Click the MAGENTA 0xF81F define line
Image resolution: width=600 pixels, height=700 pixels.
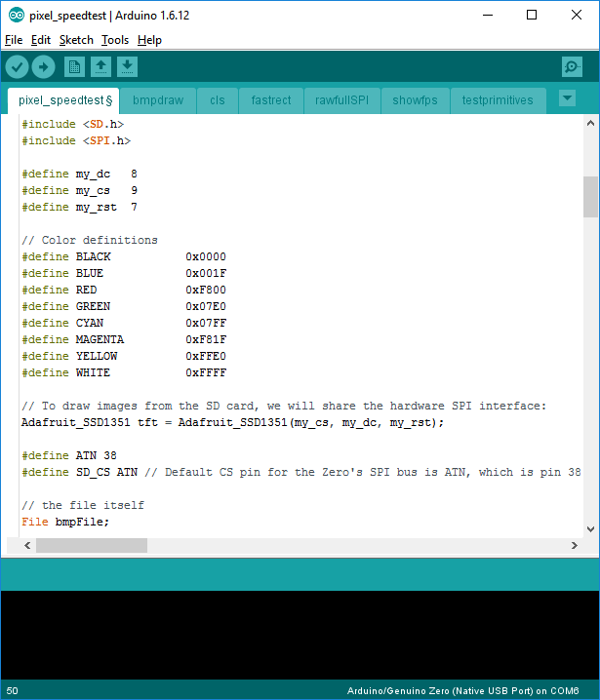[x=124, y=339]
